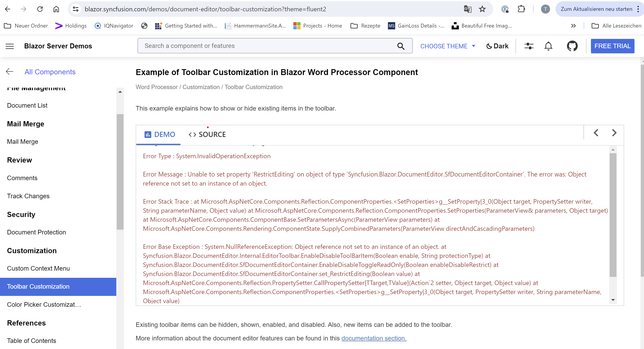Bookmark this page with the star icon
Viewport: 644px width, 349px height.
pos(482,9)
